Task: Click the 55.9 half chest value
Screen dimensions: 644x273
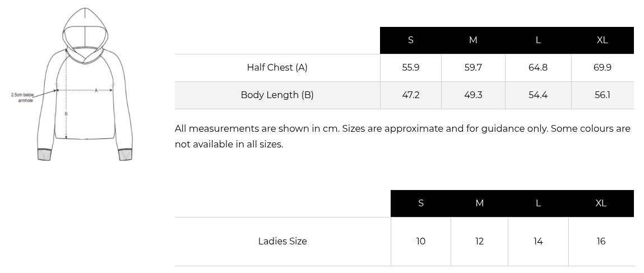Action: coord(411,68)
